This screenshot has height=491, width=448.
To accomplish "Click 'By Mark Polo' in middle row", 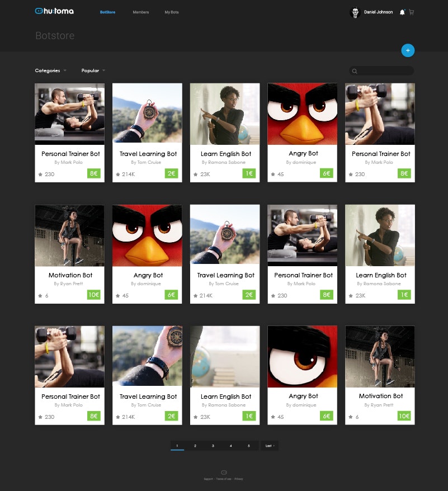I will click(301, 284).
